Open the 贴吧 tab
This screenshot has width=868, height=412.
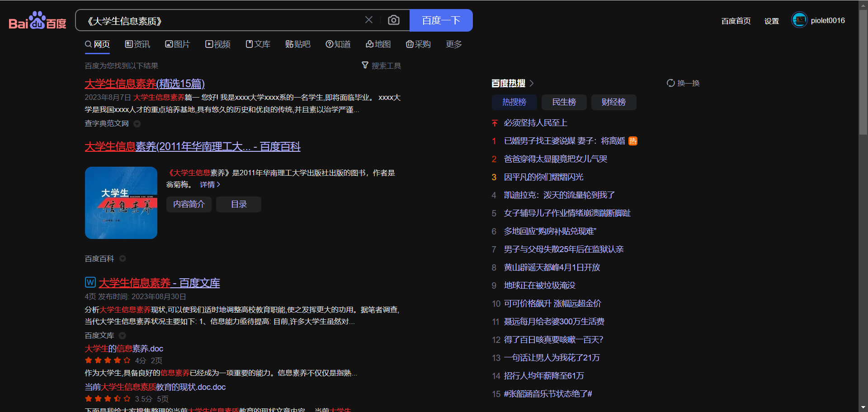coord(298,44)
